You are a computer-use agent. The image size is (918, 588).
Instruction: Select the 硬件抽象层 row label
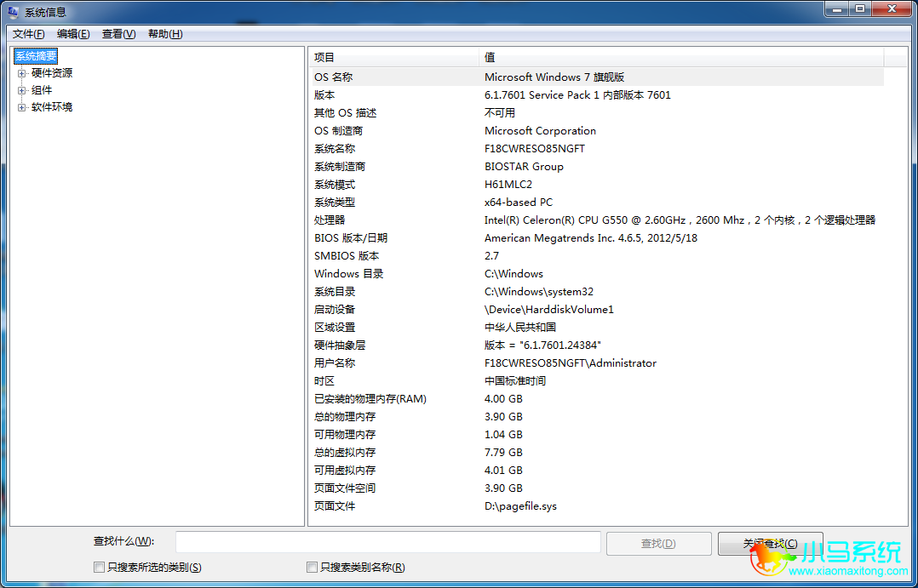[340, 345]
